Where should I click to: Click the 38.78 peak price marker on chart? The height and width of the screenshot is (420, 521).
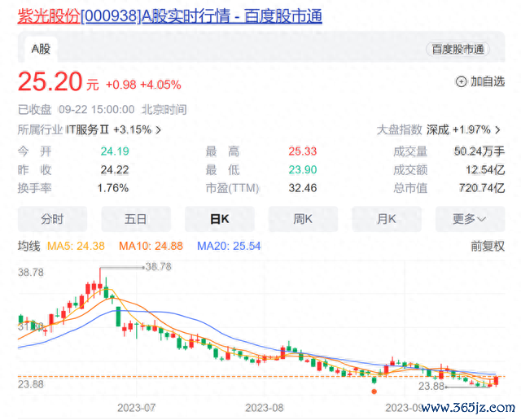[158, 267]
